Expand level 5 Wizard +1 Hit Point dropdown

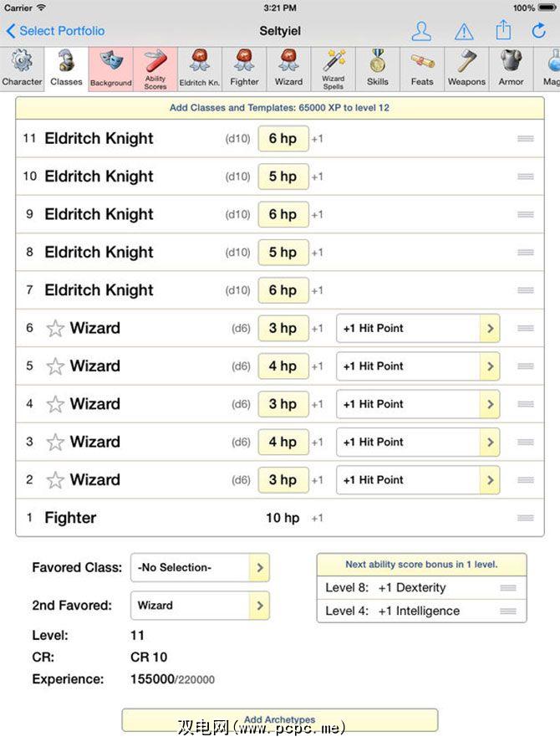tap(489, 366)
